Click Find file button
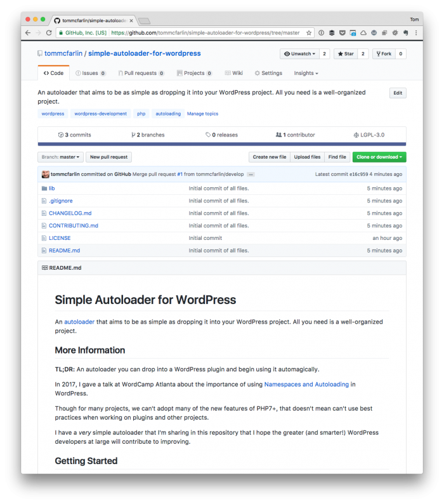Viewport: 444px width, 504px height. click(337, 157)
